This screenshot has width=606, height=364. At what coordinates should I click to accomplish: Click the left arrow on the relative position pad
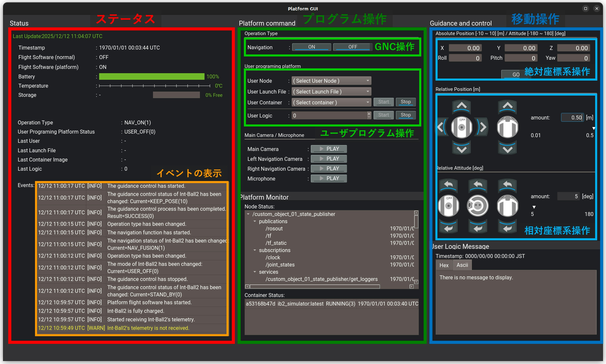pyautogui.click(x=441, y=127)
